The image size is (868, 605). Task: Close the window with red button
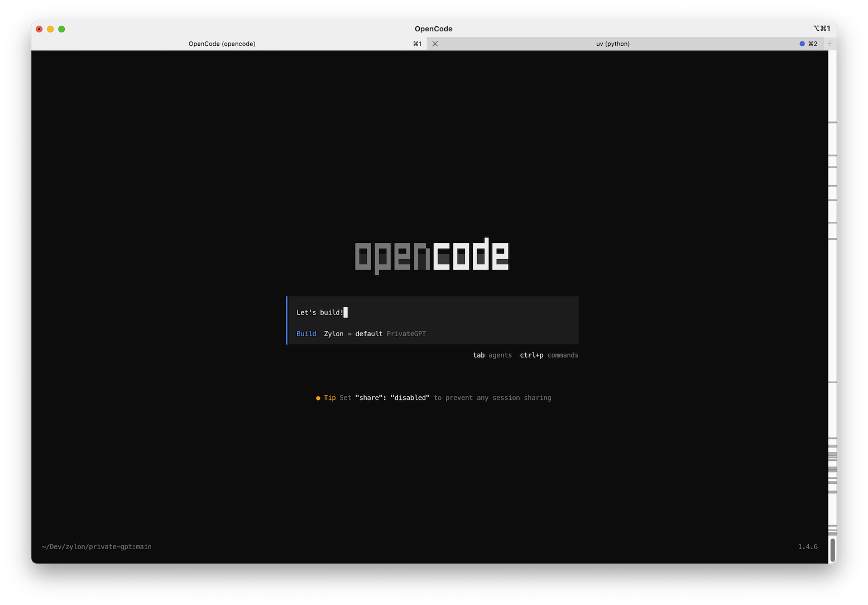[x=39, y=29]
